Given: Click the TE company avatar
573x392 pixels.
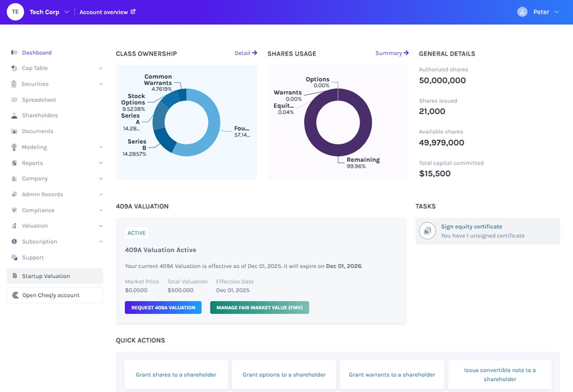Looking at the screenshot, I should coord(15,12).
